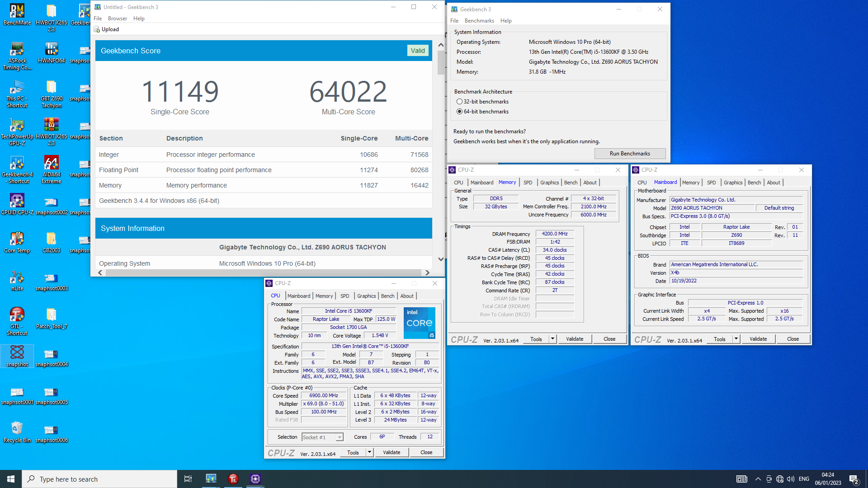The width and height of the screenshot is (868, 488).
Task: Select 32-bit benchmarks radio option
Action: point(460,102)
